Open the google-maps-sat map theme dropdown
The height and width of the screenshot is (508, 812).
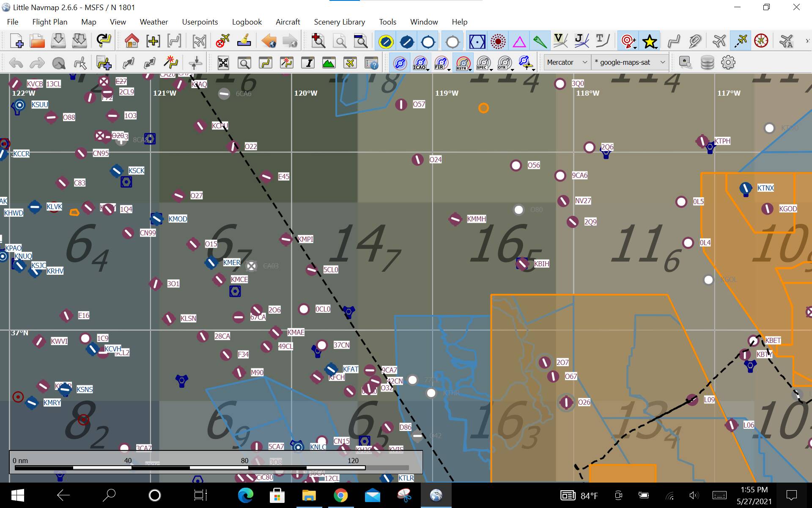tap(629, 62)
